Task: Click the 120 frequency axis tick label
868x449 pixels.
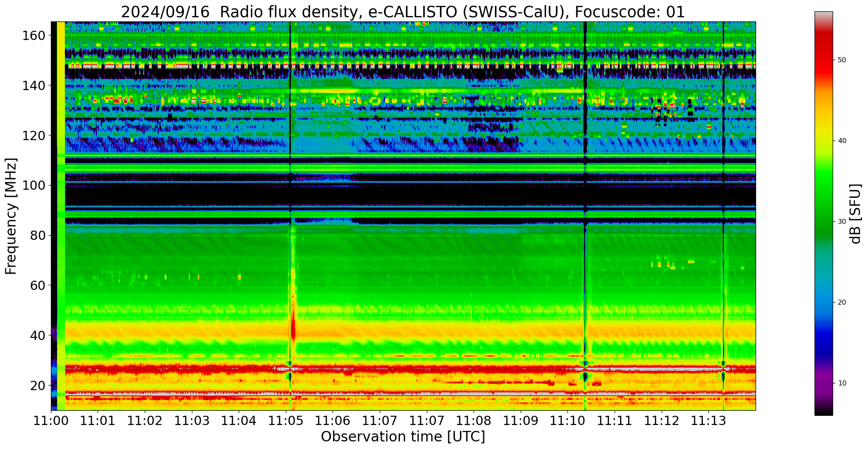Action: (x=33, y=135)
